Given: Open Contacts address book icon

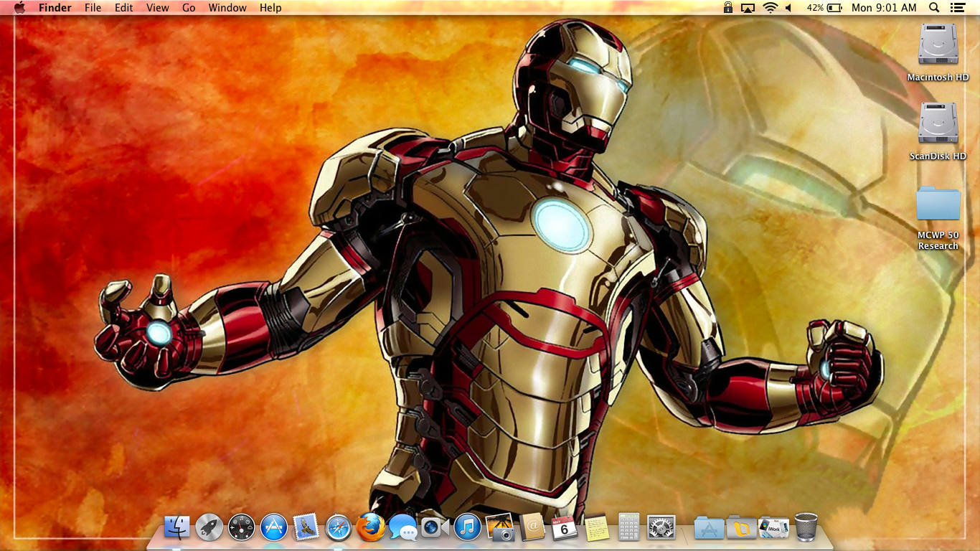Looking at the screenshot, I should [532, 527].
